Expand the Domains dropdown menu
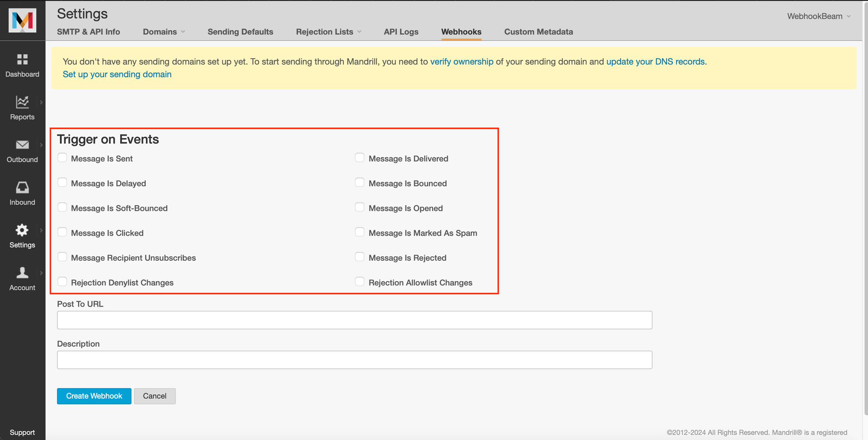The width and height of the screenshot is (868, 440). tap(164, 32)
